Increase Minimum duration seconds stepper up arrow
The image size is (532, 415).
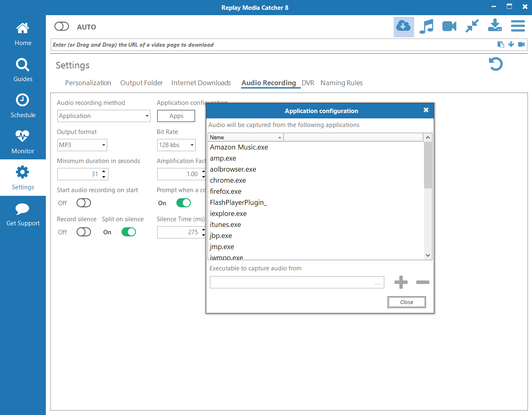pyautogui.click(x=104, y=171)
